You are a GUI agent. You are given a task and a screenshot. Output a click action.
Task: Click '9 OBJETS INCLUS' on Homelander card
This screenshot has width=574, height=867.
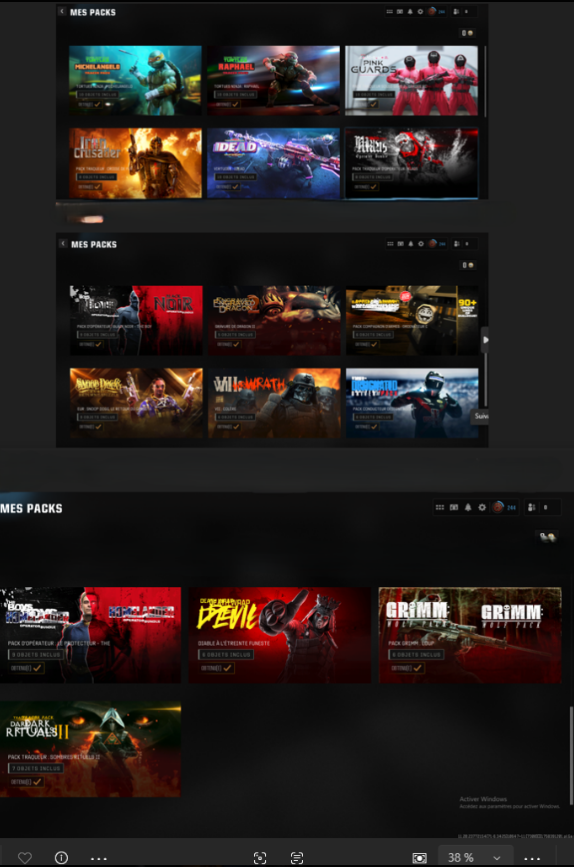(36, 654)
